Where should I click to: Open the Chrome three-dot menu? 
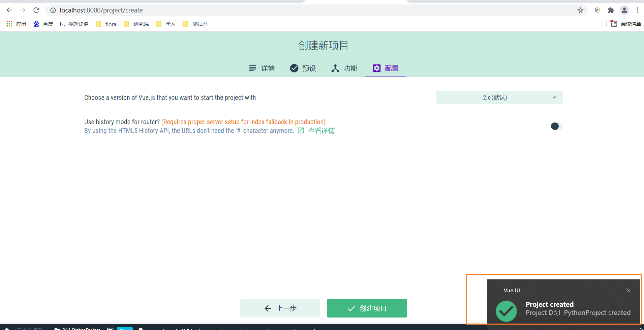coord(638,10)
